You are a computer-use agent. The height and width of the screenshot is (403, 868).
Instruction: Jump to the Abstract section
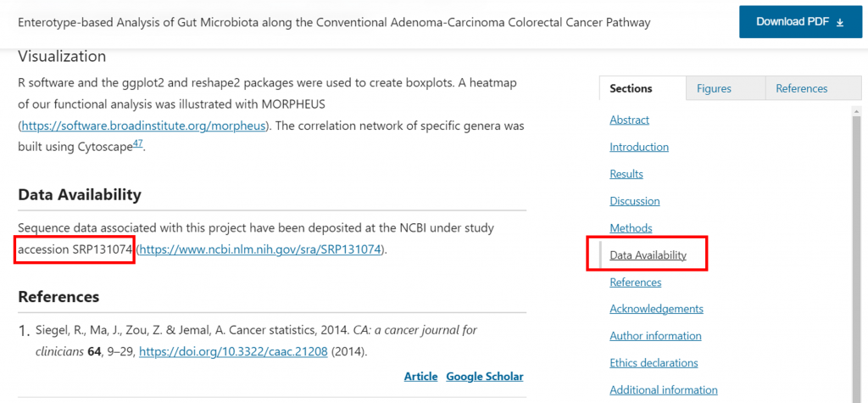click(629, 120)
